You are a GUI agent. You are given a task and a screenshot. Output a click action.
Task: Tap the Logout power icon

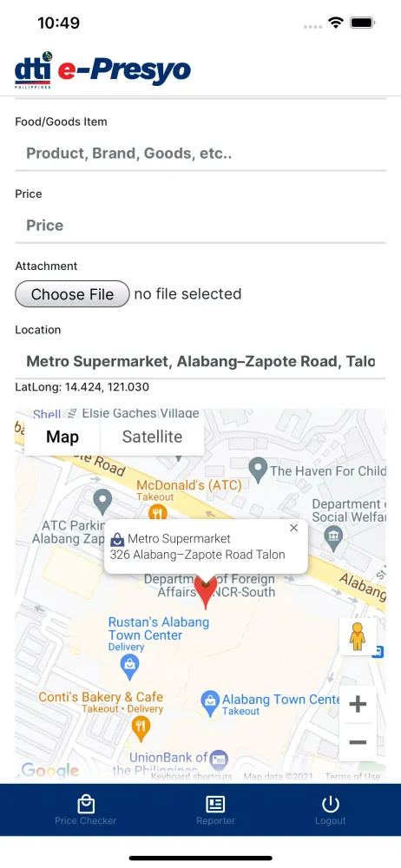[x=330, y=805]
